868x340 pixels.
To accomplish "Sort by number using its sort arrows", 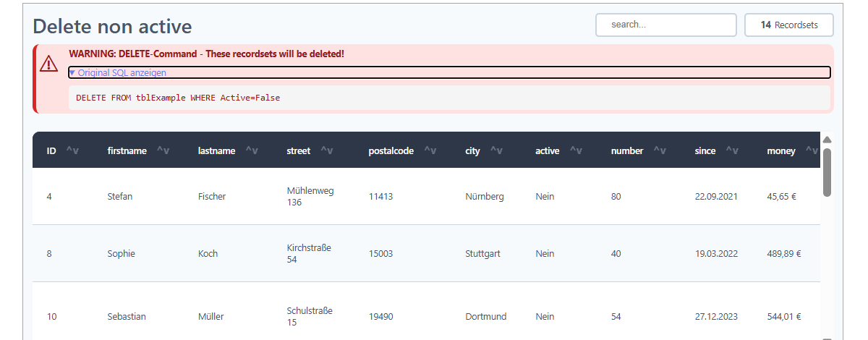I will [x=660, y=150].
